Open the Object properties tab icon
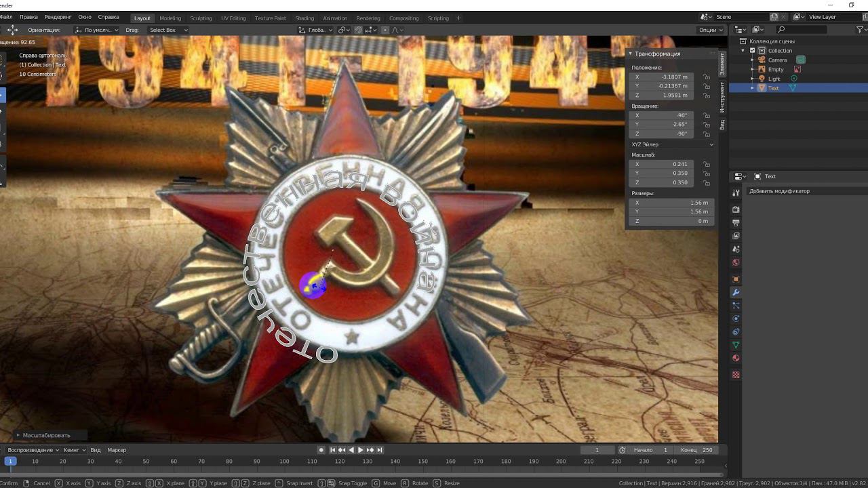868x488 pixels. (x=736, y=279)
